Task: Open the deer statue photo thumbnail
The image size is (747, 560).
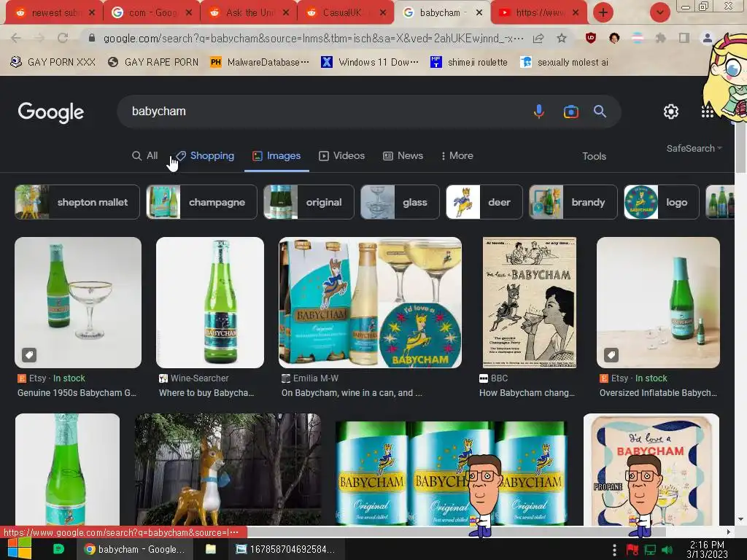Action: coord(228,470)
